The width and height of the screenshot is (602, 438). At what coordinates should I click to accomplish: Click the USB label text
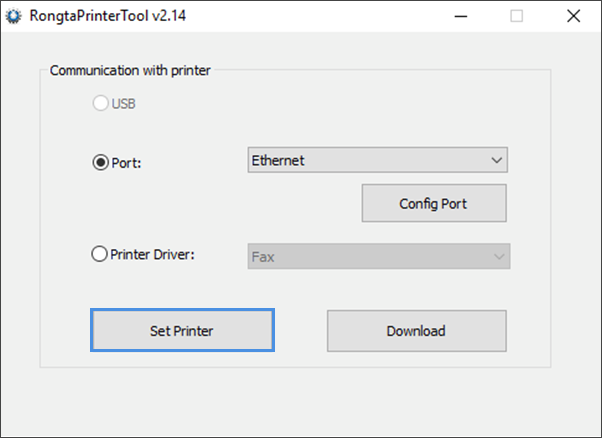124,104
